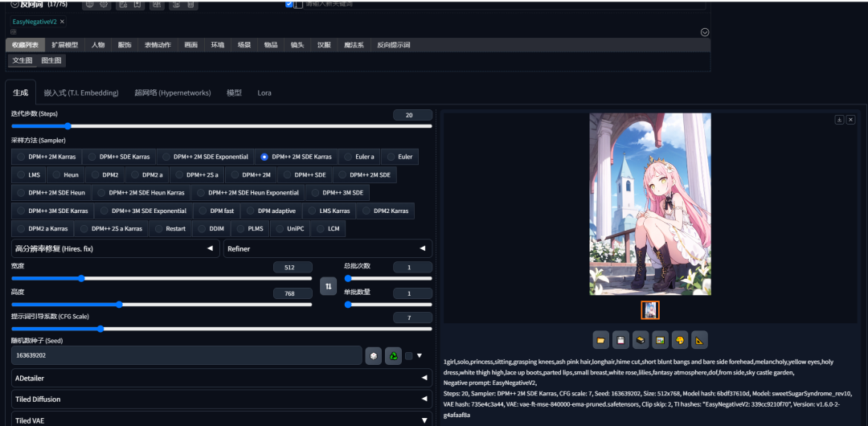The height and width of the screenshot is (426, 868).
Task: Focus the Steps number box showing 20
Action: (x=412, y=115)
